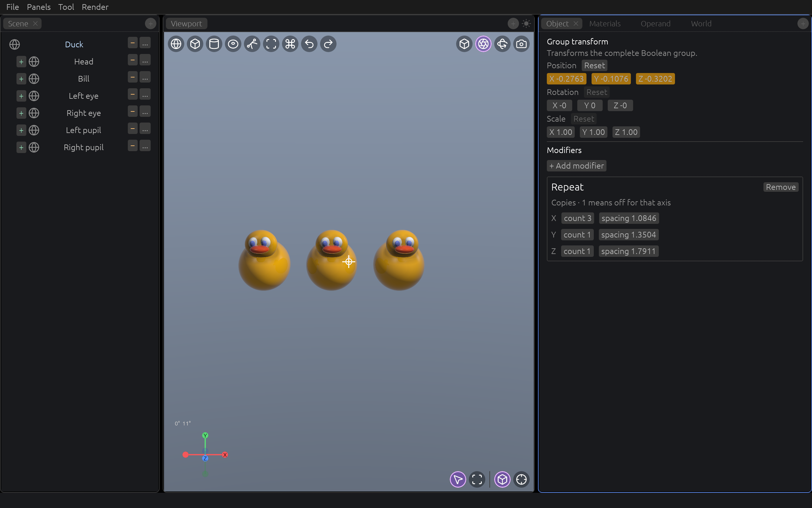Click the highlighted aperture render mode icon
The image size is (812, 508).
click(483, 44)
